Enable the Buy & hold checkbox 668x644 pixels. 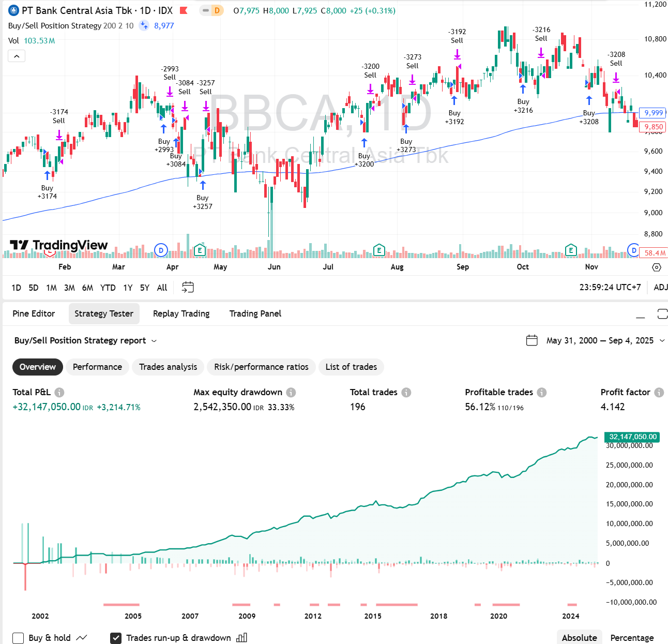pyautogui.click(x=18, y=638)
